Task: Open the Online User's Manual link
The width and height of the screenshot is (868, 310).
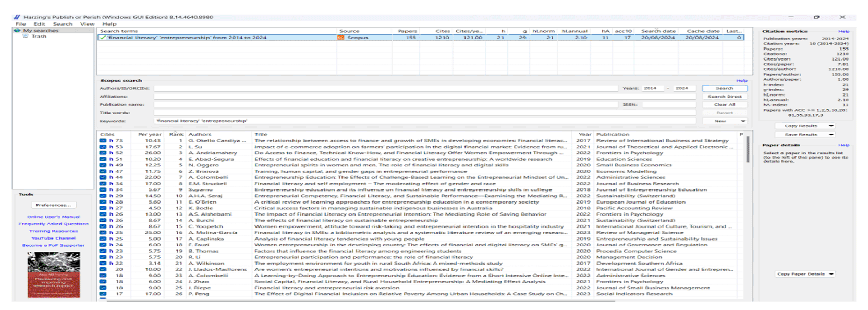Action: coord(54,217)
